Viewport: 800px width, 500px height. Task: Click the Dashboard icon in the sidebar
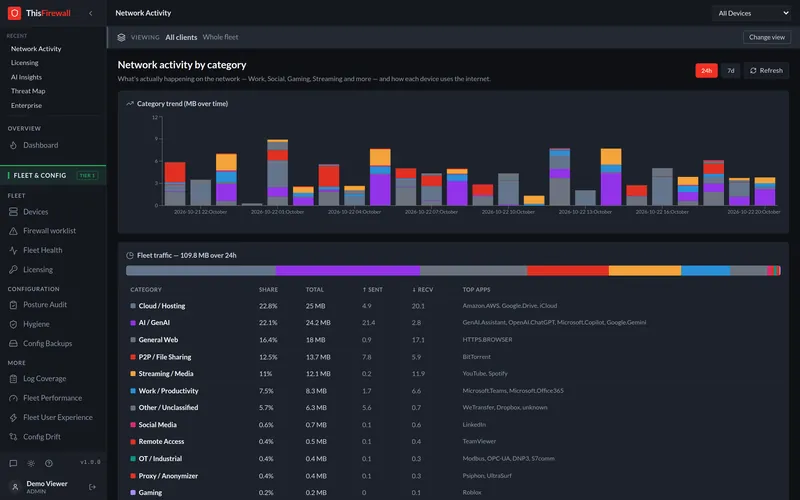pos(13,145)
